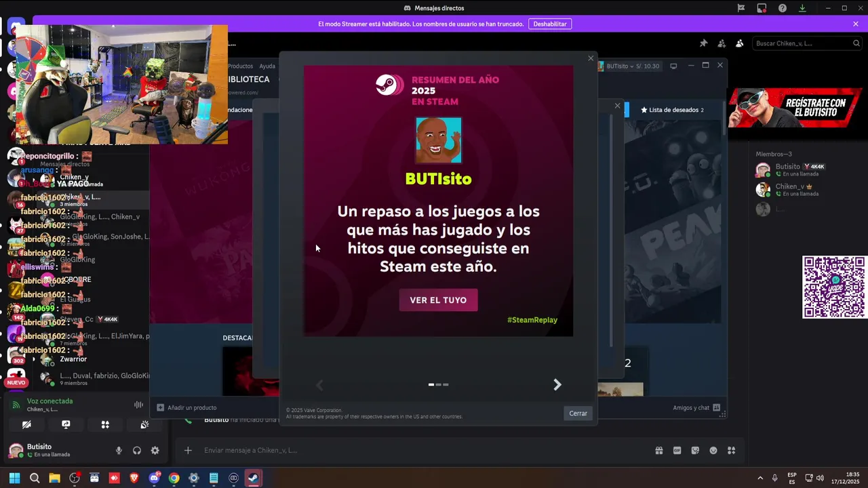
Task: Send a gift using the gift icon
Action: click(x=658, y=450)
